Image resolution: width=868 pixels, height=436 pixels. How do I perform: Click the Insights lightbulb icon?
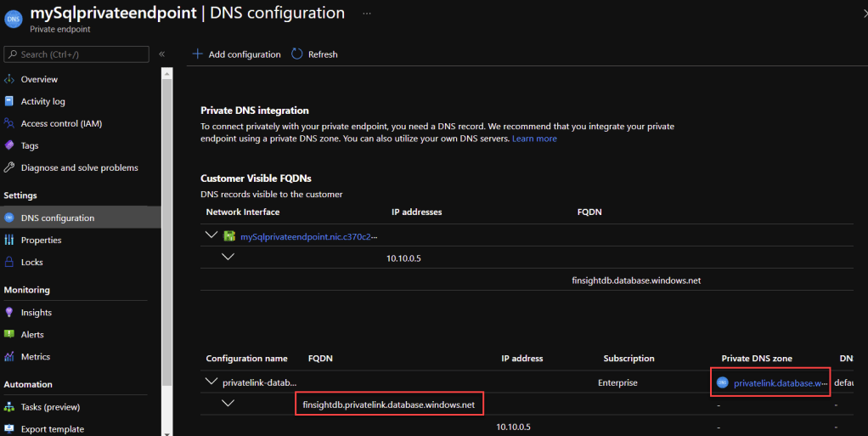(x=9, y=313)
